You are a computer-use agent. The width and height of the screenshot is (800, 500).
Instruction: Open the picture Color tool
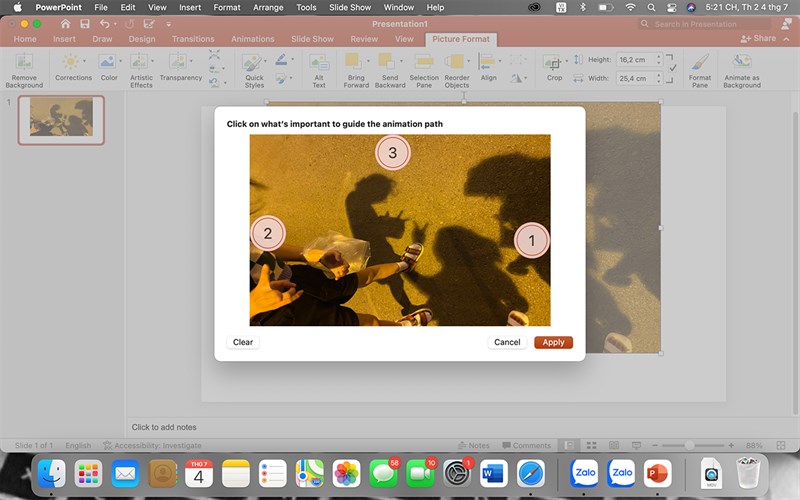click(x=107, y=62)
